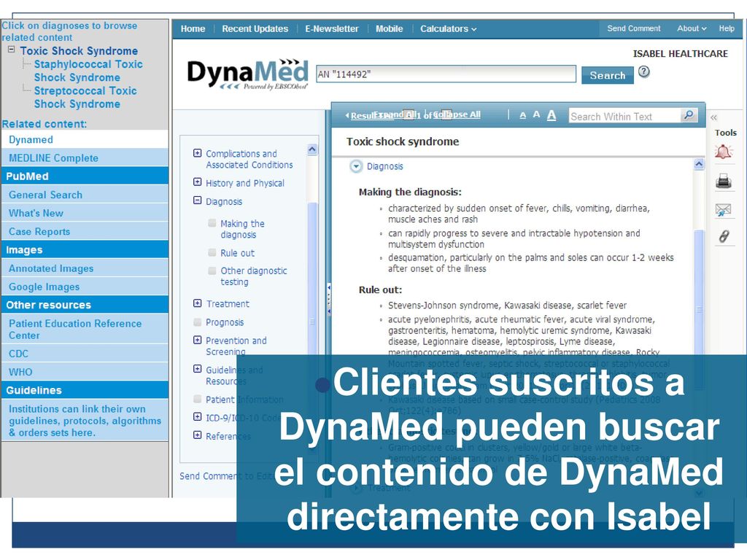
Task: Expand the Treatment outline node
Action: tap(197, 303)
